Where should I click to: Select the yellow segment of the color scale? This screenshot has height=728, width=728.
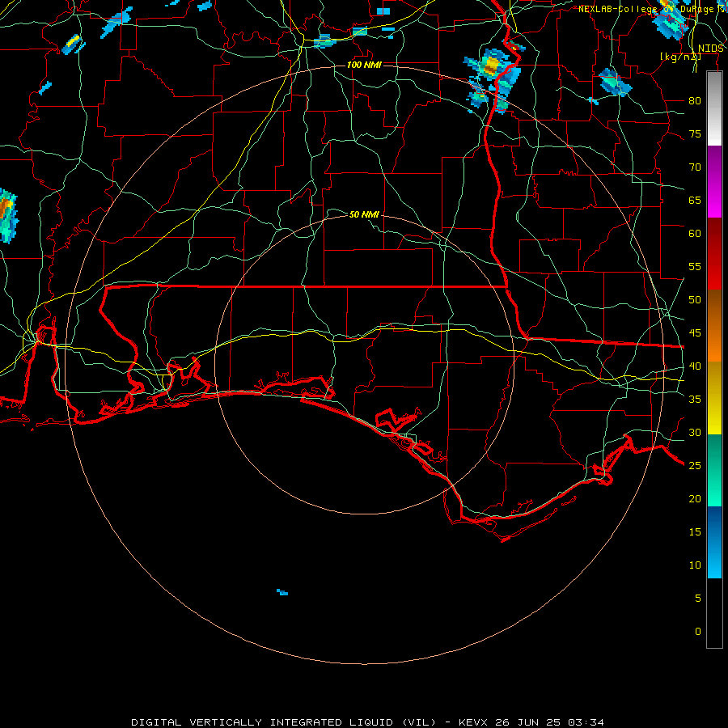pyautogui.click(x=714, y=398)
